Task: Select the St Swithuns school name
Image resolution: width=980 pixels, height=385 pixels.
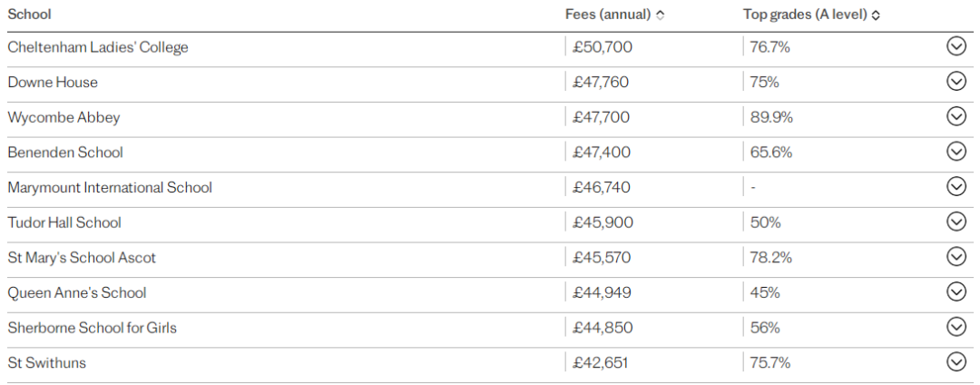Action: tap(47, 362)
